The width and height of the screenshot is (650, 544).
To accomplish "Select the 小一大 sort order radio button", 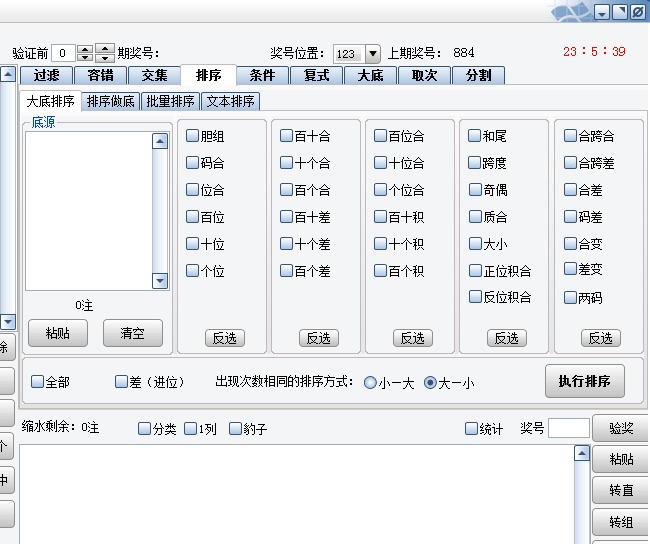I will (371, 382).
